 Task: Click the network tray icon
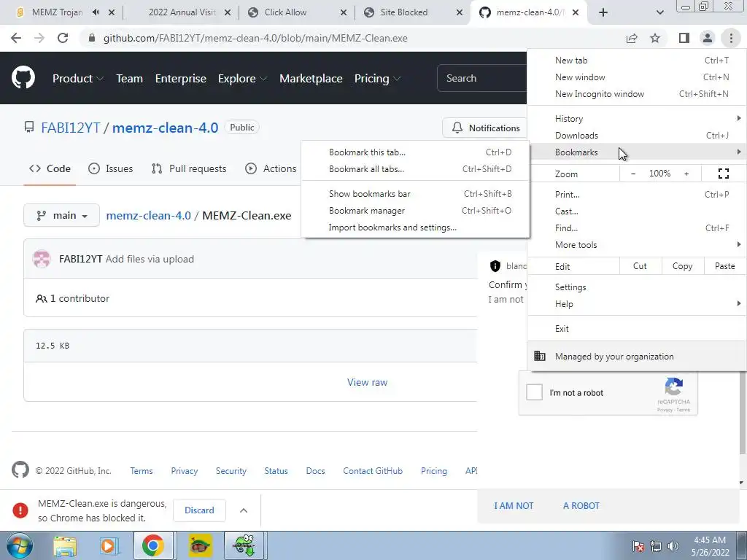click(656, 546)
